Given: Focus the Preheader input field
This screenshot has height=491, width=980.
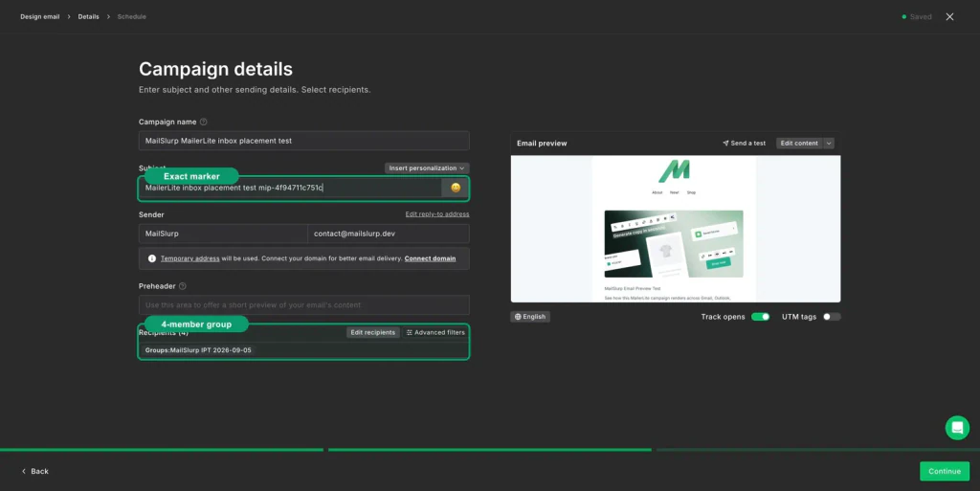Looking at the screenshot, I should 303,305.
